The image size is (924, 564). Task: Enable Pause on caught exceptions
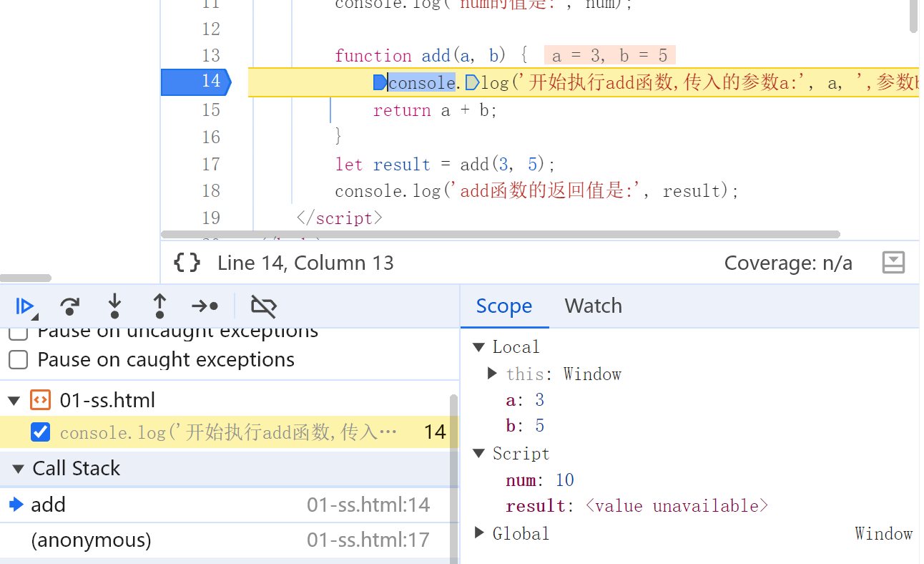[18, 359]
